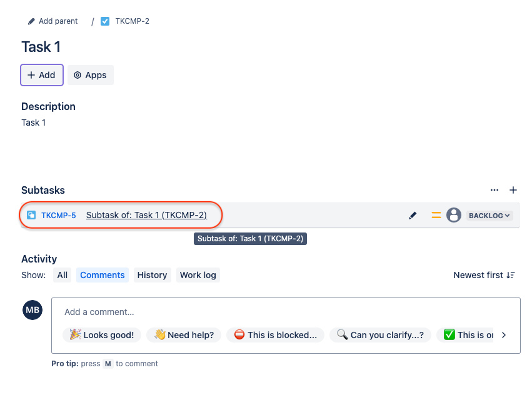Click the task type icon beside TKCMP-2

coord(104,21)
